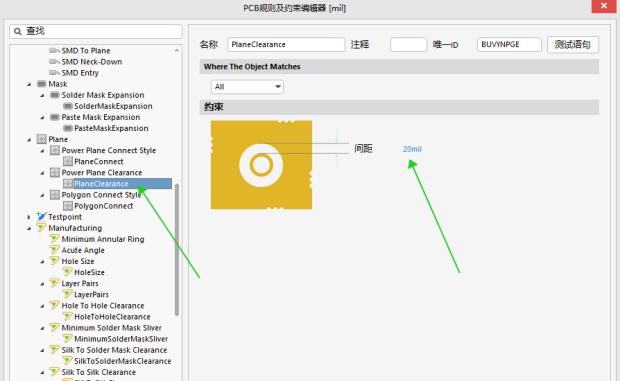Click the 测试语句 button
This screenshot has height=381, width=620.
pos(573,44)
